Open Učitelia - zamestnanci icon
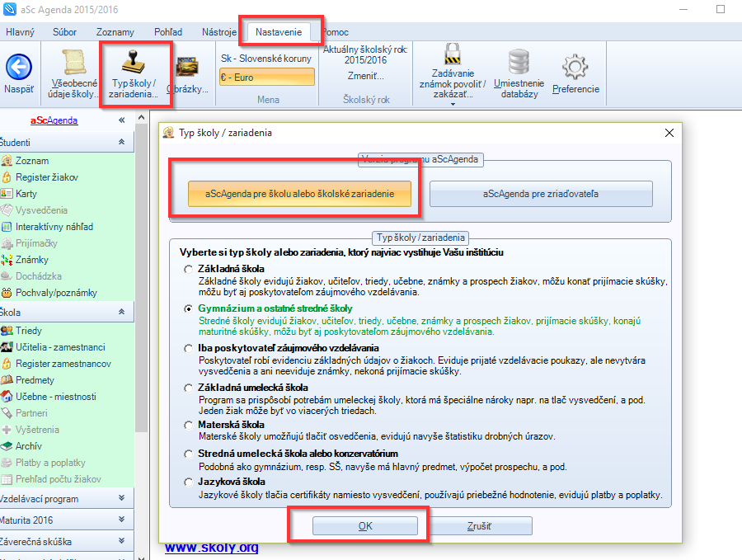This screenshot has width=742, height=560. point(7,347)
